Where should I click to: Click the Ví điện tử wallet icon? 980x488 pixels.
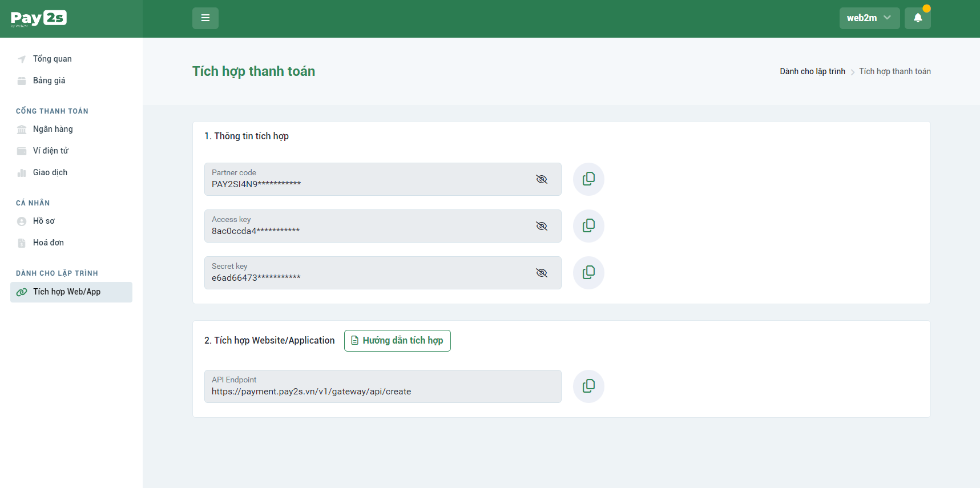[22, 151]
